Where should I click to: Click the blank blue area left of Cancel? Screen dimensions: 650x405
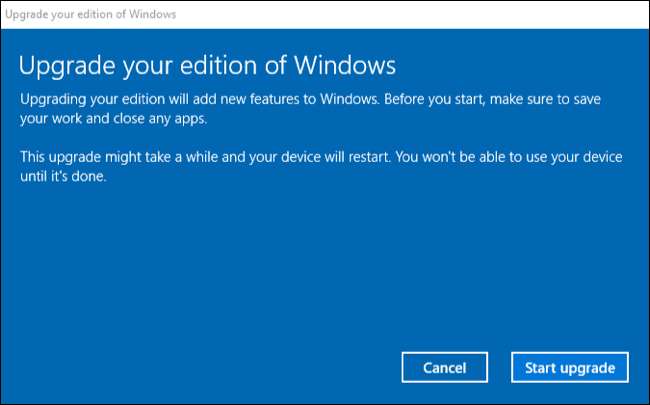coord(200,367)
